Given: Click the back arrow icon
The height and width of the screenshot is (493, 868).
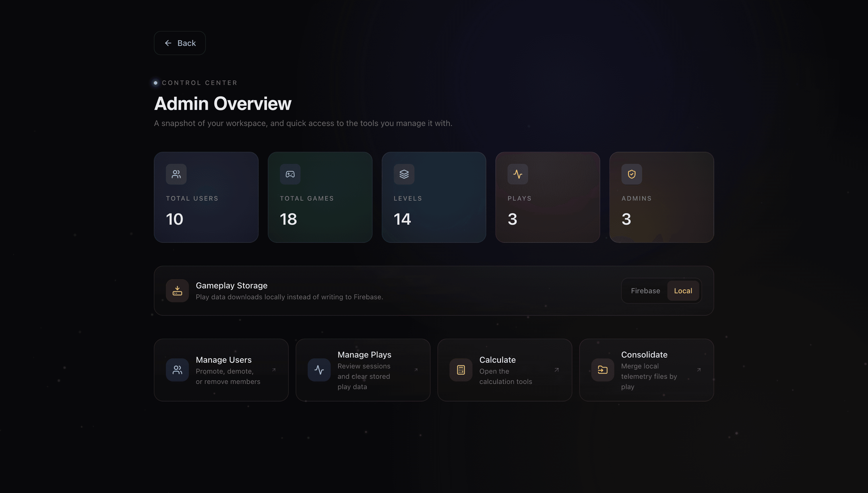Looking at the screenshot, I should (x=168, y=43).
